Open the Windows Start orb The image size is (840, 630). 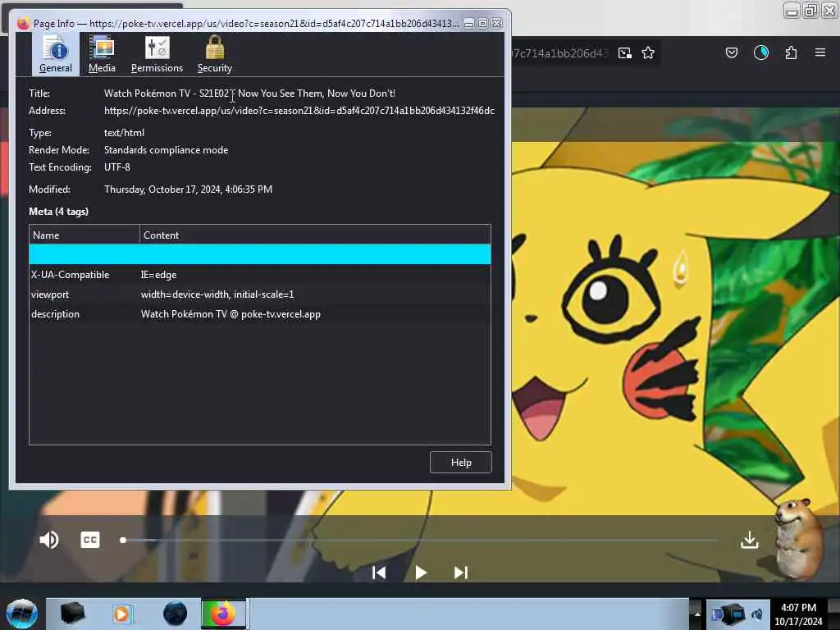click(x=22, y=614)
